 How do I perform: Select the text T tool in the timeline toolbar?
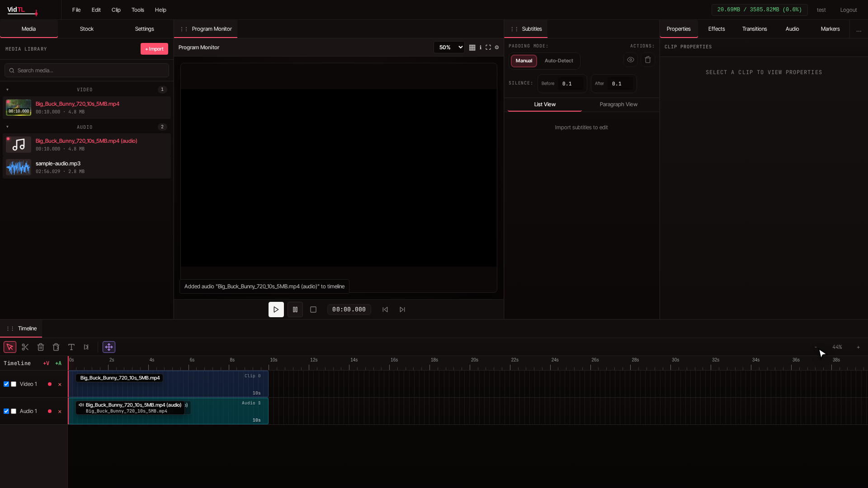71,347
